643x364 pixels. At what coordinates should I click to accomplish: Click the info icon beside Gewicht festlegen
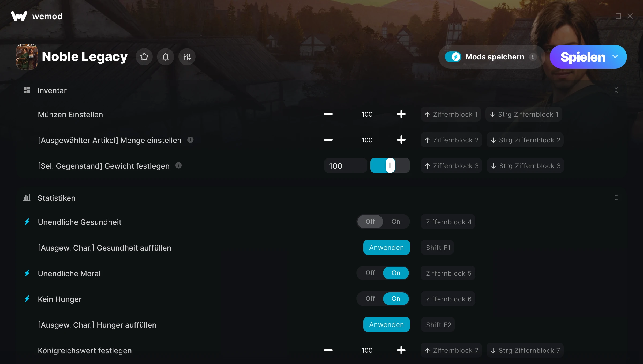(x=178, y=165)
